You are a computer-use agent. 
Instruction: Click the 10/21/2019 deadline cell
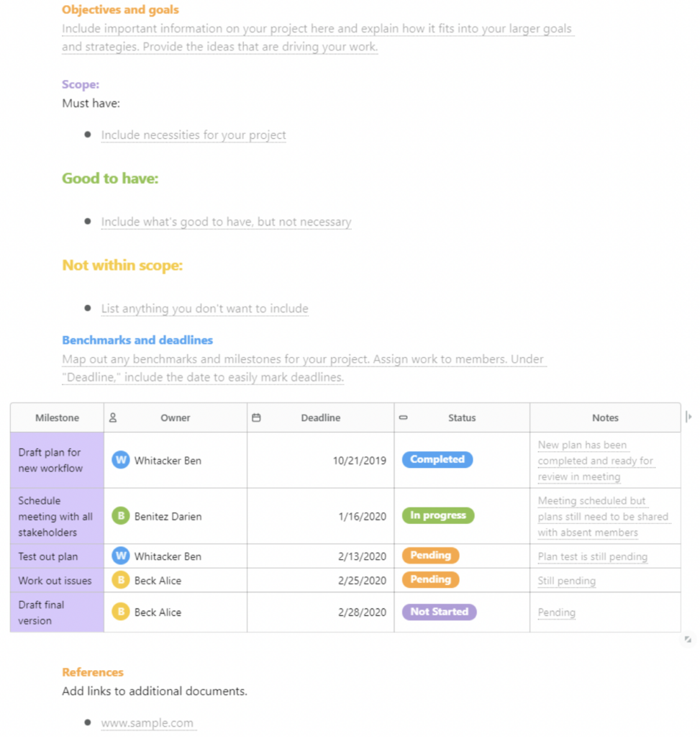pos(320,460)
